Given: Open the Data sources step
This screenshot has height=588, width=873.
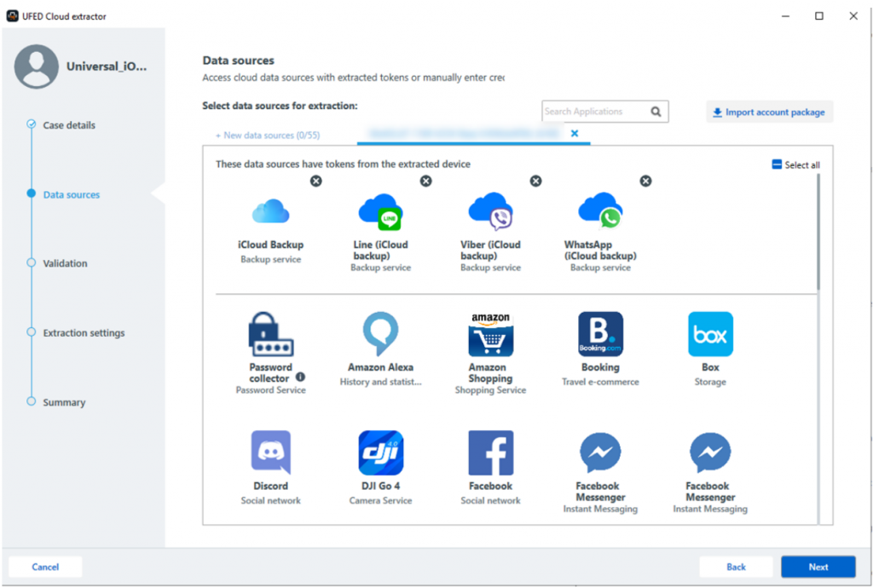Looking at the screenshot, I should point(72,194).
